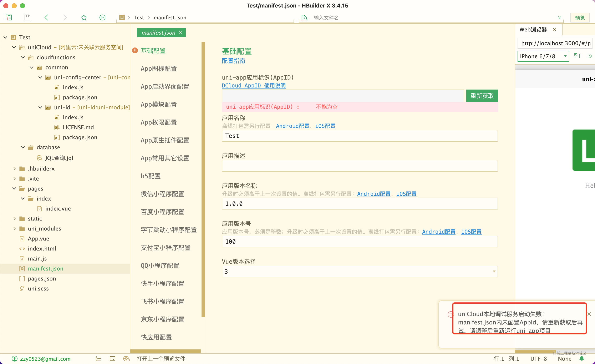Open pages.json in the file tree

42,278
